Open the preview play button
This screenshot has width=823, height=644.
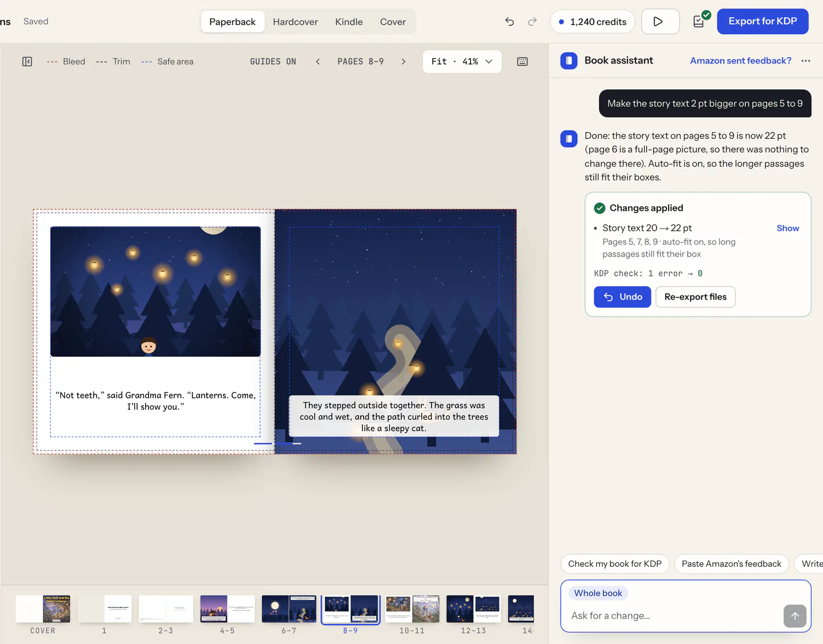[660, 22]
